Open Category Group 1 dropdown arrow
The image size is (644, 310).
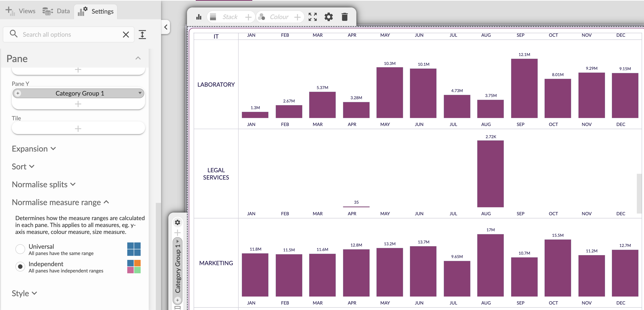(140, 93)
